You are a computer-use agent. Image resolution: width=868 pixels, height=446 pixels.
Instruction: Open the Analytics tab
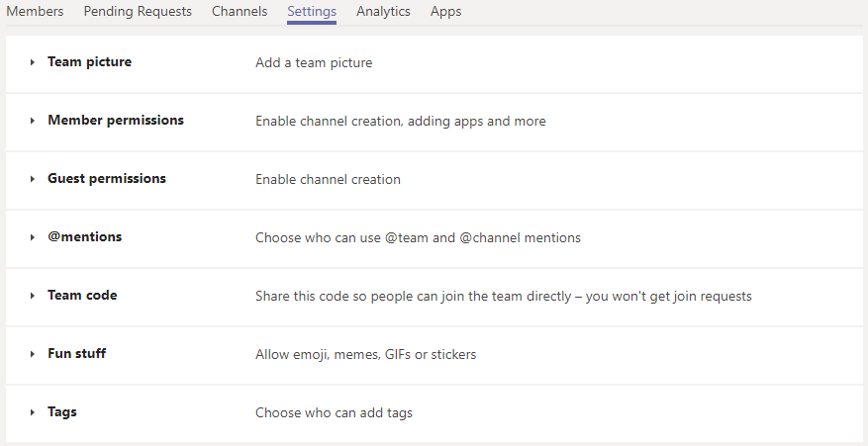[x=383, y=12]
